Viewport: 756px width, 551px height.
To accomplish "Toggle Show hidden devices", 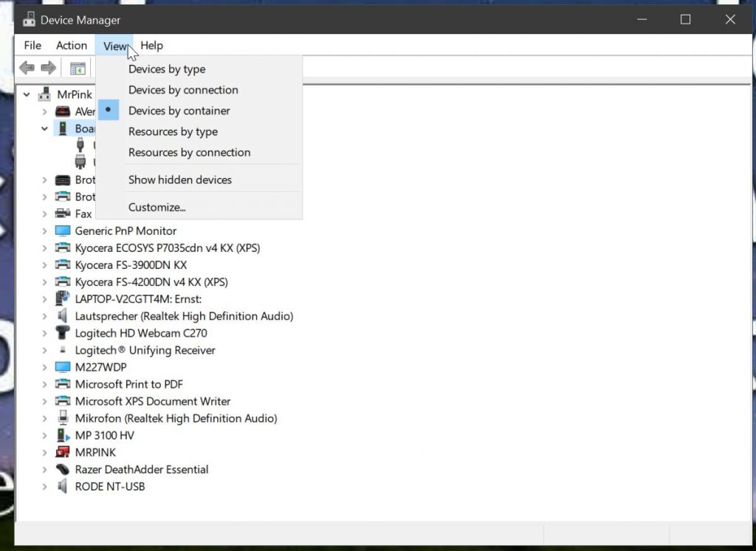I will pos(199,179).
